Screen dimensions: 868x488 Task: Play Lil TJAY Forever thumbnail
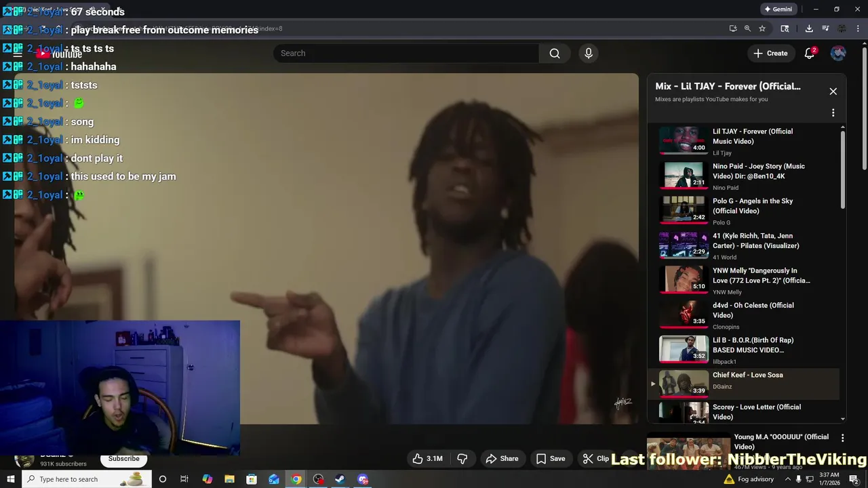684,140
